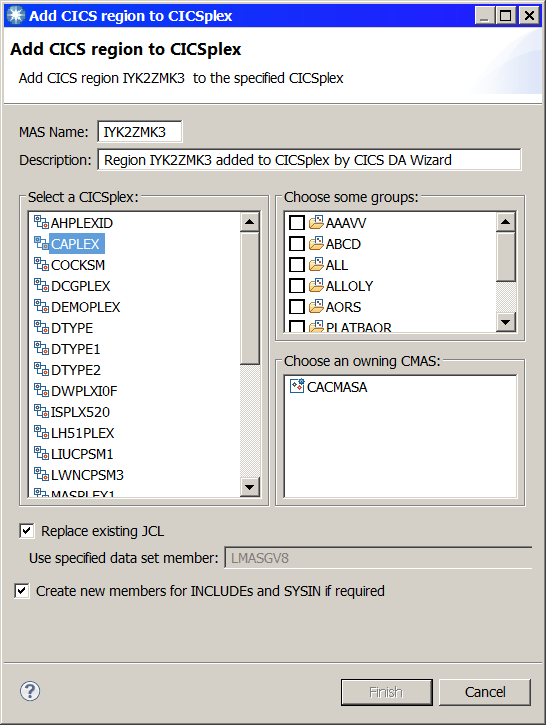The image size is (546, 725).
Task: Click in the Description field
Action: (x=309, y=160)
